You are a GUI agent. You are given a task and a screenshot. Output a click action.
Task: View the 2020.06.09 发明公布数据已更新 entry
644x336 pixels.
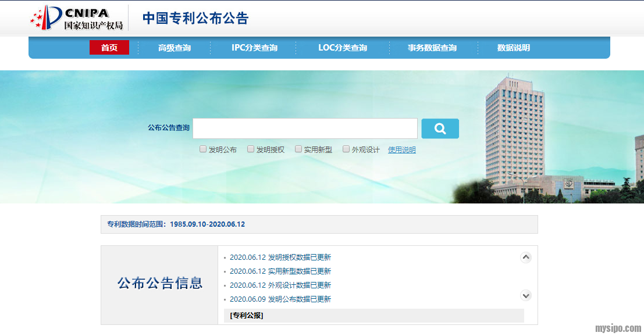pos(280,299)
